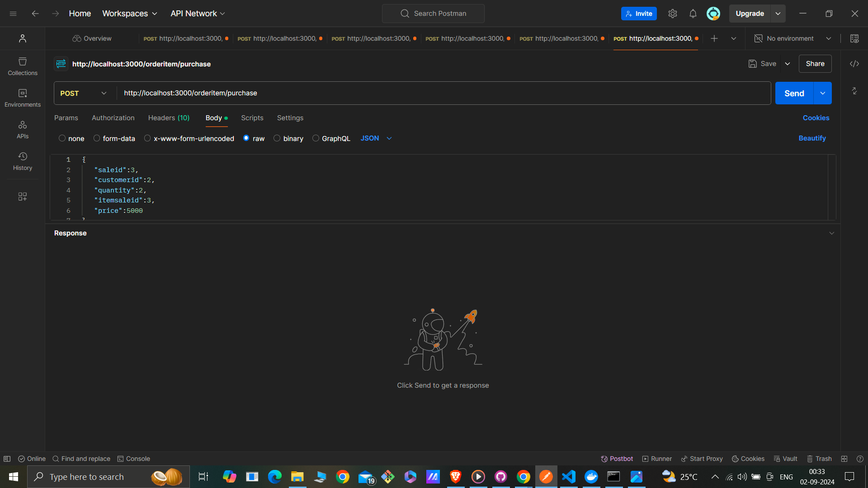Switch to the Headers tab
Viewport: 868px width, 488px height.
169,118
